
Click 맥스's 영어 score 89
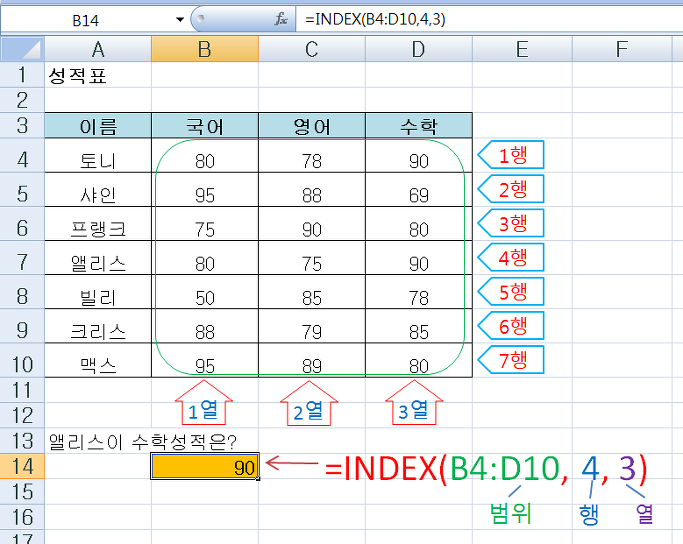(312, 360)
